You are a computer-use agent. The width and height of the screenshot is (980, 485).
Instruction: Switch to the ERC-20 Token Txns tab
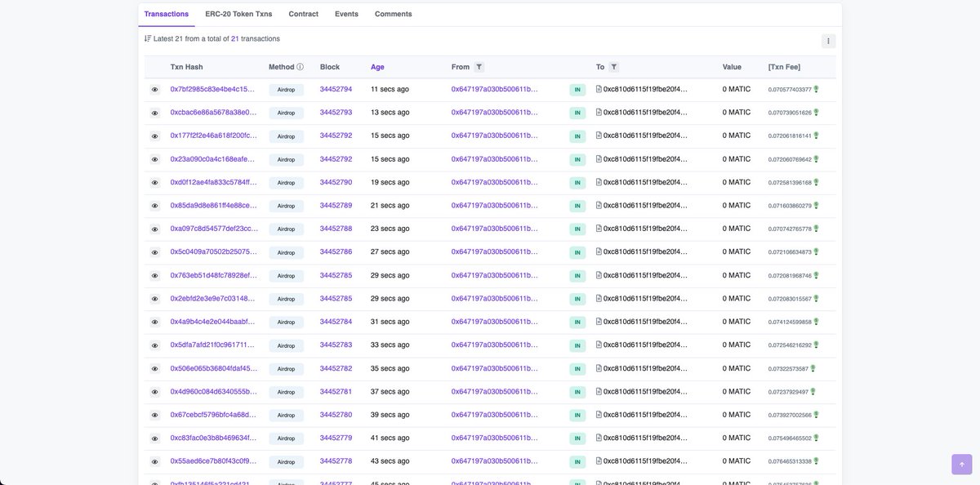238,14
